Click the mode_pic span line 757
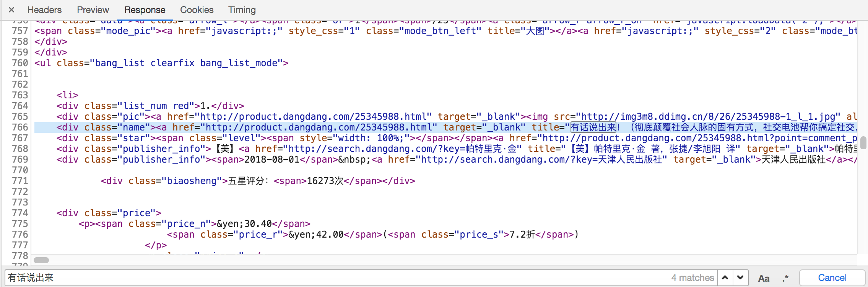Viewport: 868px width, 287px height. click(x=446, y=31)
